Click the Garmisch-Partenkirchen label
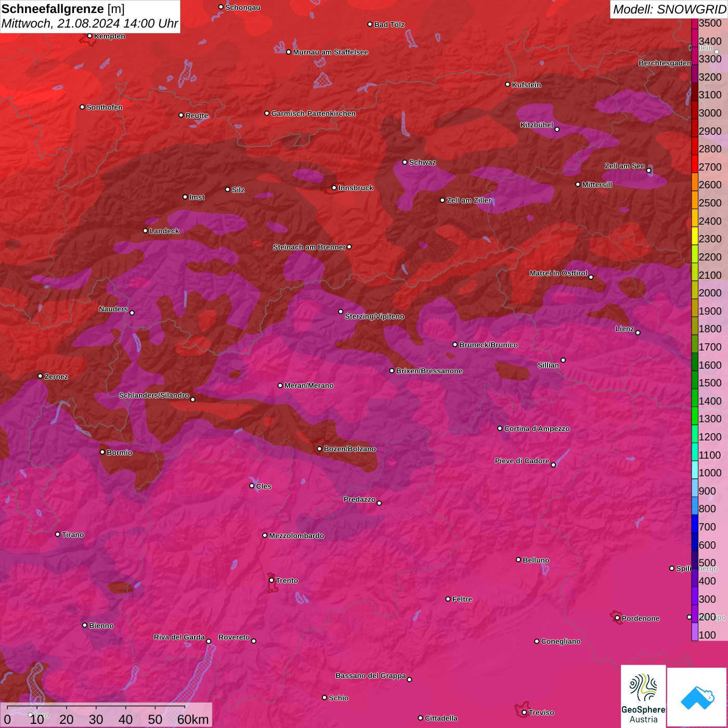The image size is (728, 728). click(x=314, y=113)
